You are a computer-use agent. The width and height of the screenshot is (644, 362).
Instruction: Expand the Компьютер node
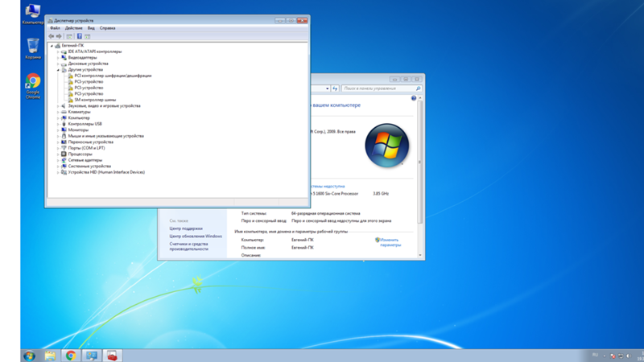coord(58,117)
